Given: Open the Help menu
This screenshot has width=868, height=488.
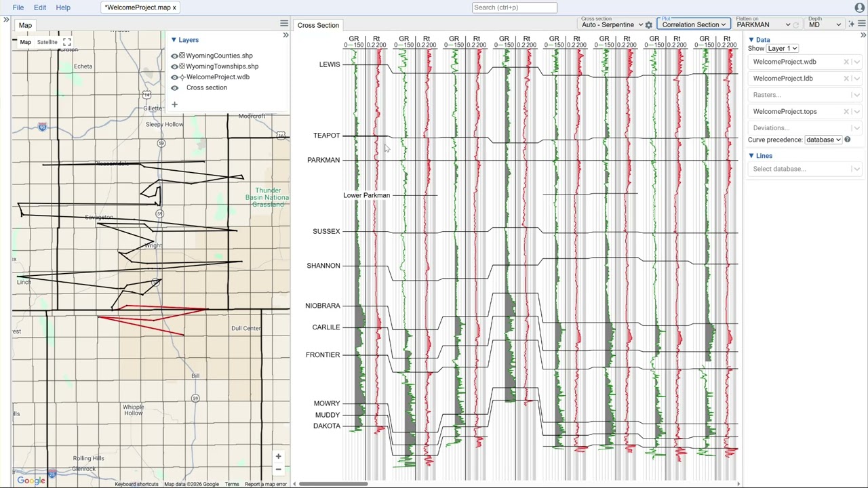Looking at the screenshot, I should coord(63,7).
